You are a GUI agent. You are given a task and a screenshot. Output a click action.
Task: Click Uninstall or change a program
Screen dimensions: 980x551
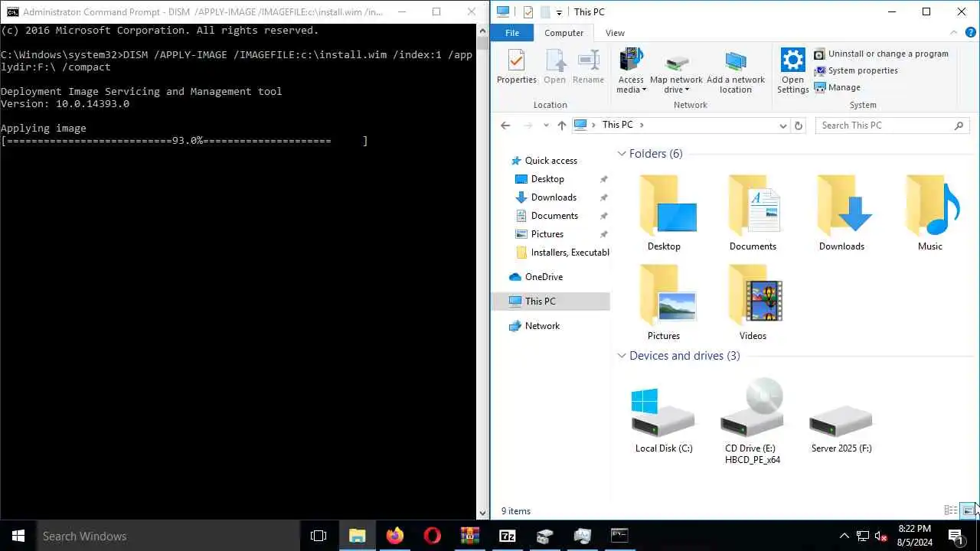881,54
